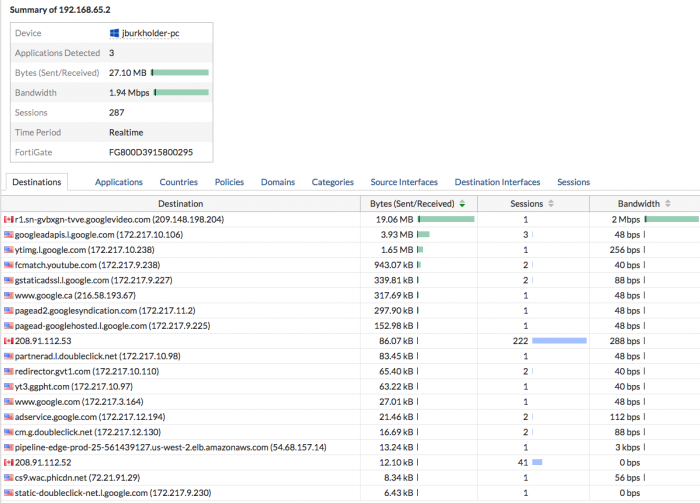Click the flag icon for www.google.ca

(8, 295)
